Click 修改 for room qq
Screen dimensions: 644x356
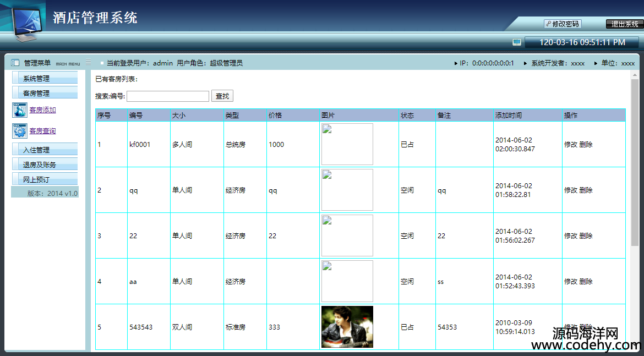coord(570,190)
